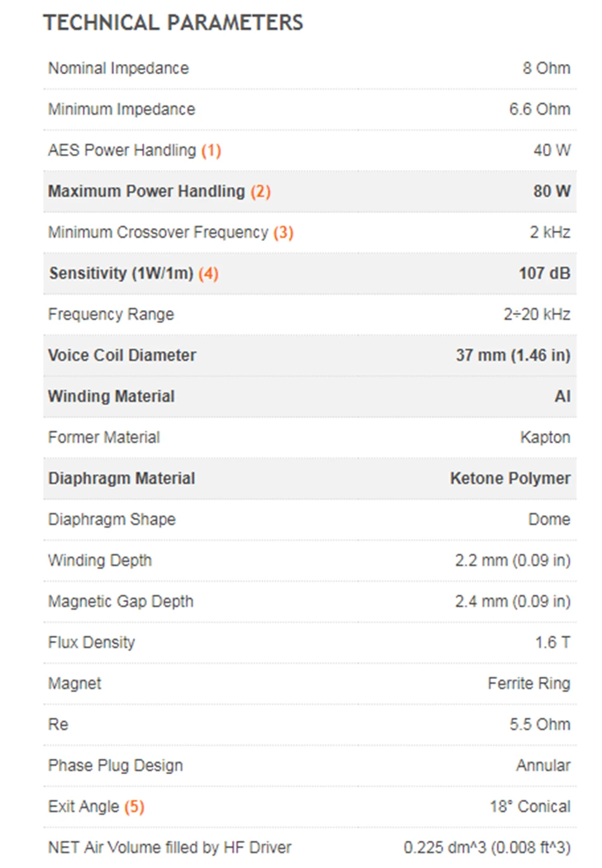Click the TECHNICAL PARAMETERS heading
602x868 pixels.
point(174,23)
